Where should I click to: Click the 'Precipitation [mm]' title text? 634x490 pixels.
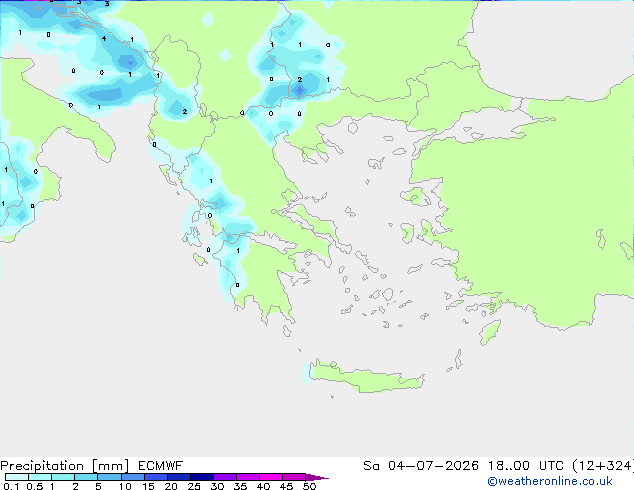[65, 466]
